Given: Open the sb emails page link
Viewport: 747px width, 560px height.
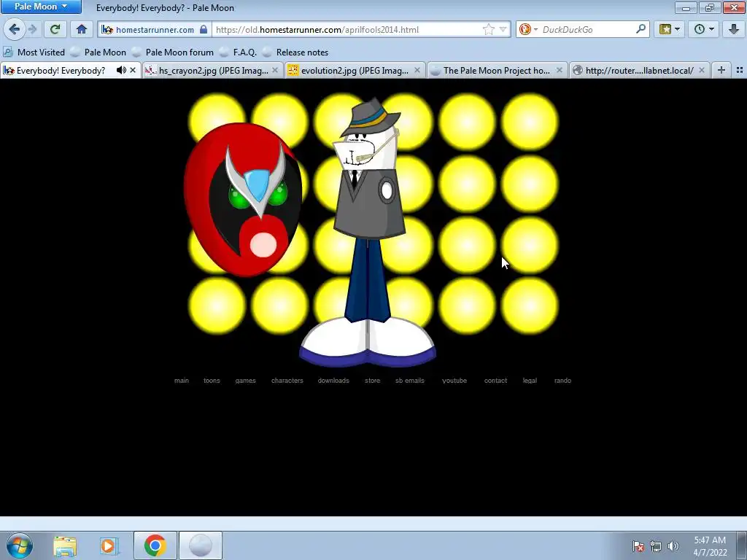Looking at the screenshot, I should pyautogui.click(x=410, y=381).
